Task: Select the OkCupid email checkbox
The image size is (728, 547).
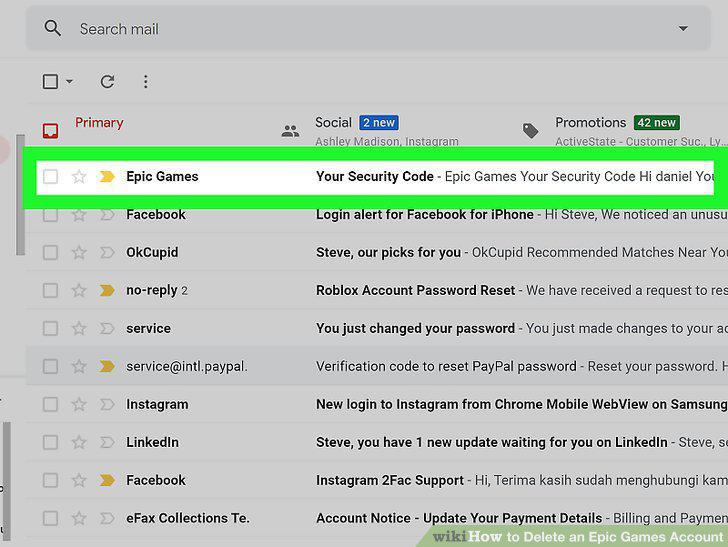Action: tap(50, 253)
